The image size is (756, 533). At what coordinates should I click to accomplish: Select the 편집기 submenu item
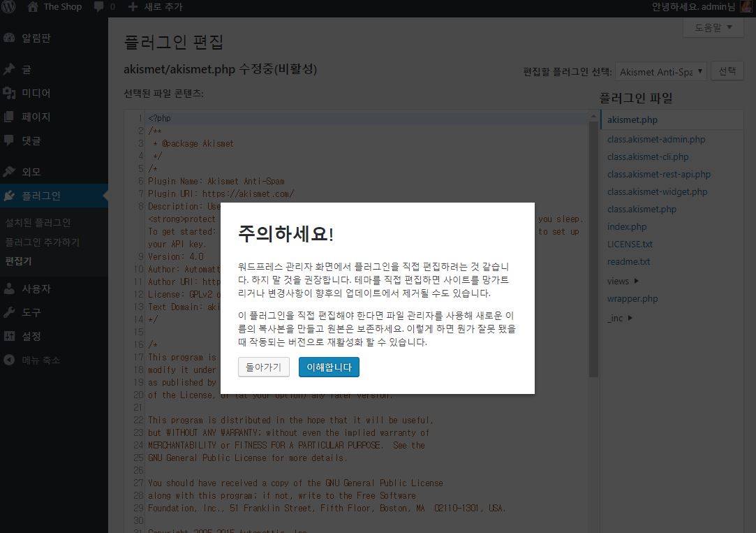18,261
